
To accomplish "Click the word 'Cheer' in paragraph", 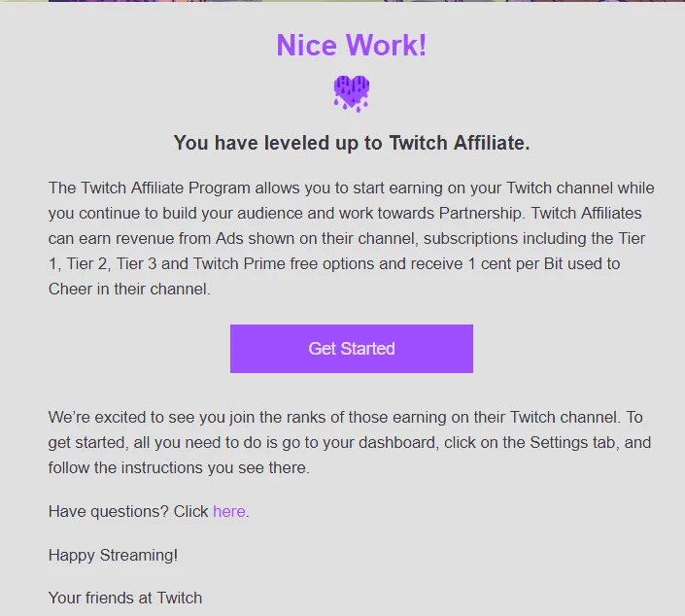I will click(70, 290).
